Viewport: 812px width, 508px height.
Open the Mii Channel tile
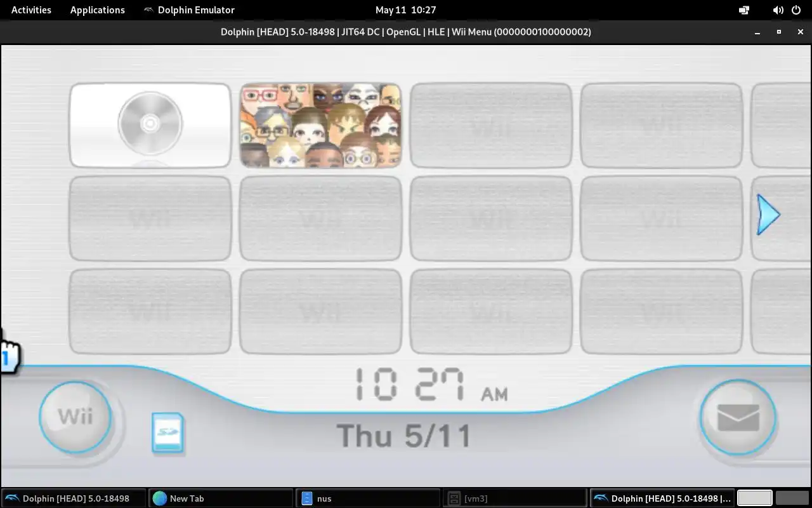click(320, 125)
